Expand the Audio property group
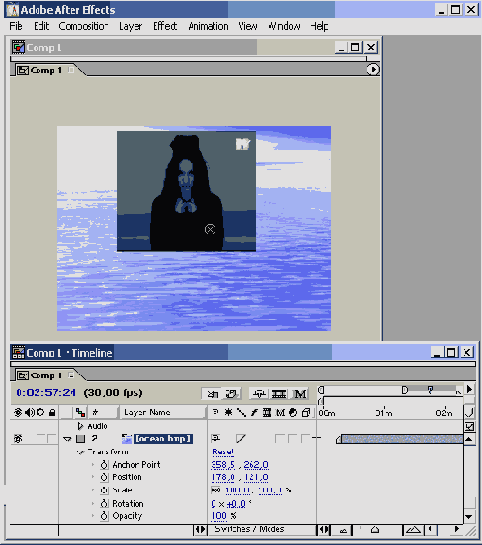Screen dimensions: 482x545 pyautogui.click(x=80, y=426)
